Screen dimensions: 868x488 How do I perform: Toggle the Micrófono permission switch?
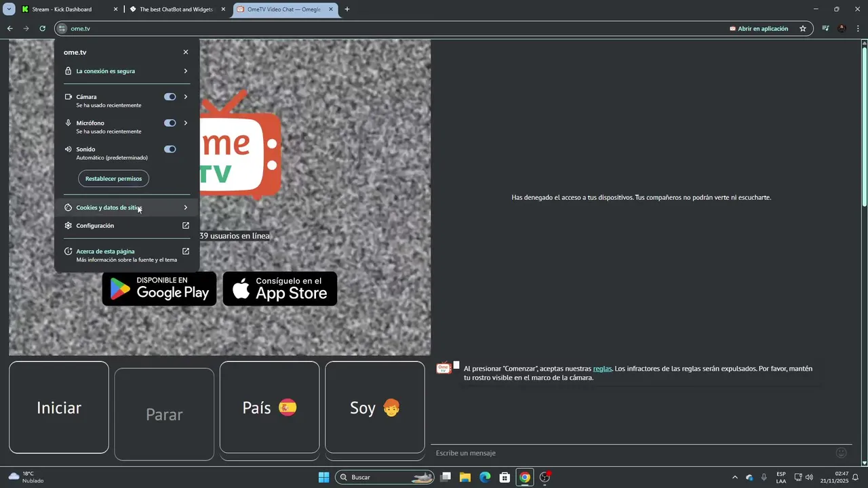[x=170, y=123]
